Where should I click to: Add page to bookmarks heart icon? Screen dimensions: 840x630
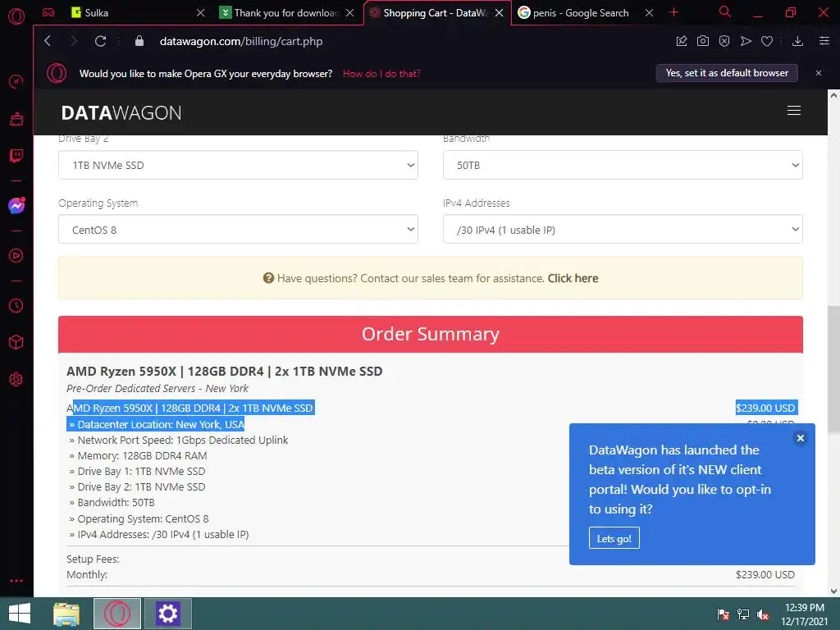[x=767, y=41]
